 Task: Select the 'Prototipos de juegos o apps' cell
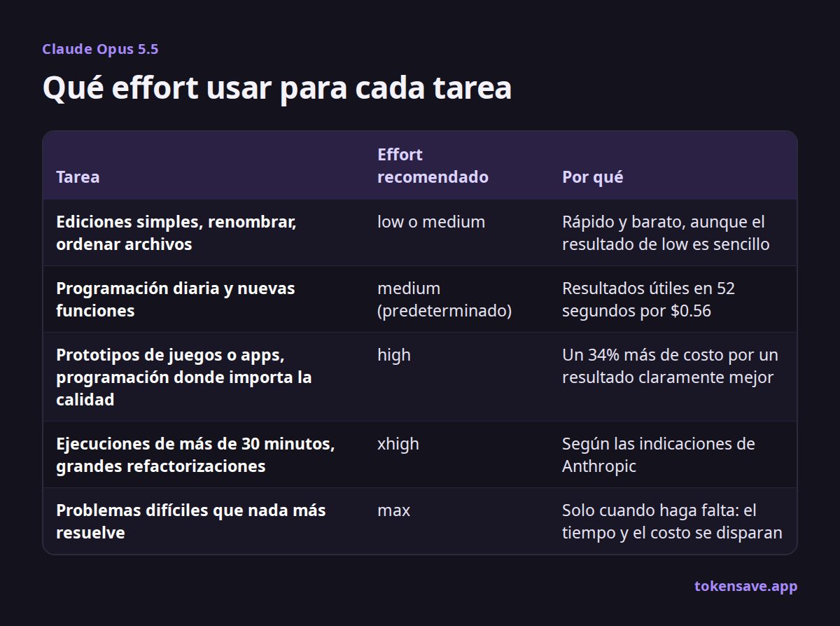pos(184,377)
